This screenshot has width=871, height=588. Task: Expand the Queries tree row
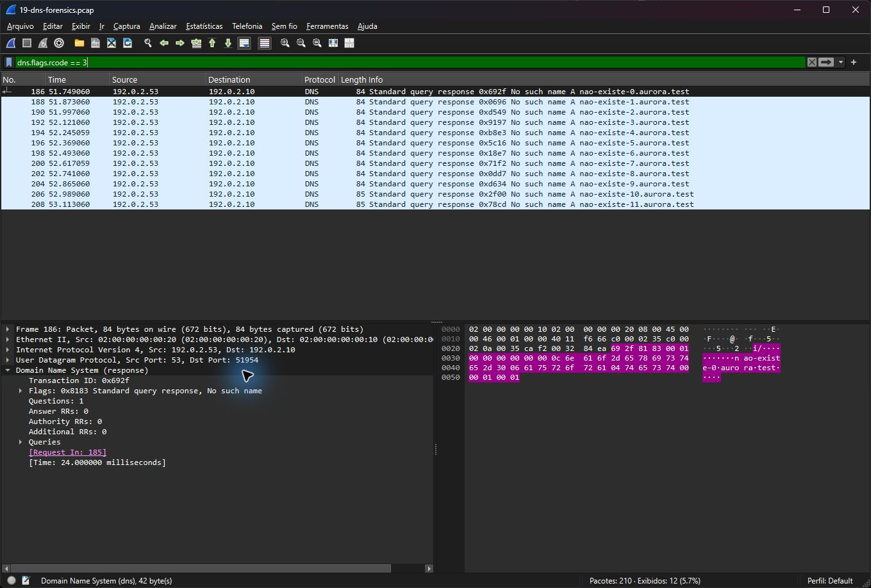point(21,442)
